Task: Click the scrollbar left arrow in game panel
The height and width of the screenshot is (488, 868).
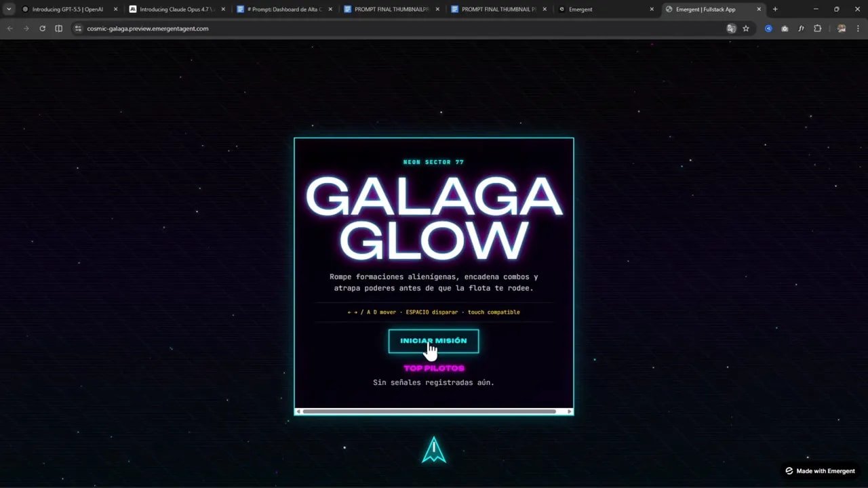Action: 298,411
